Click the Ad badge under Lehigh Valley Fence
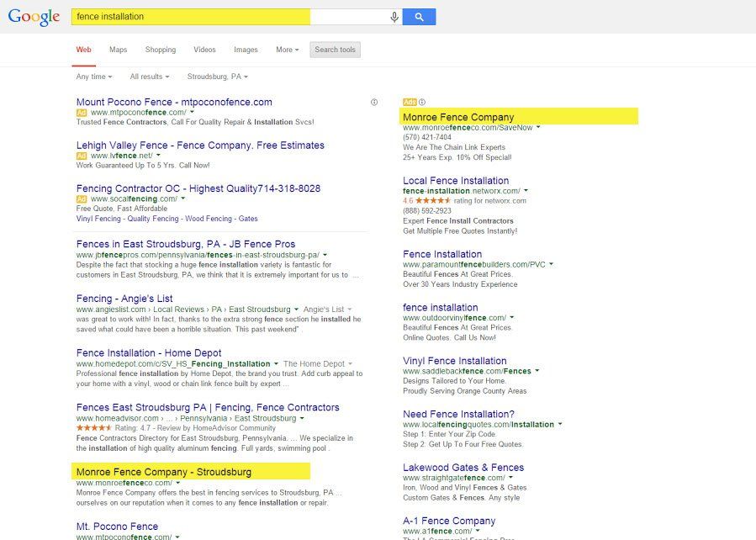The width and height of the screenshot is (756, 540). [82, 156]
